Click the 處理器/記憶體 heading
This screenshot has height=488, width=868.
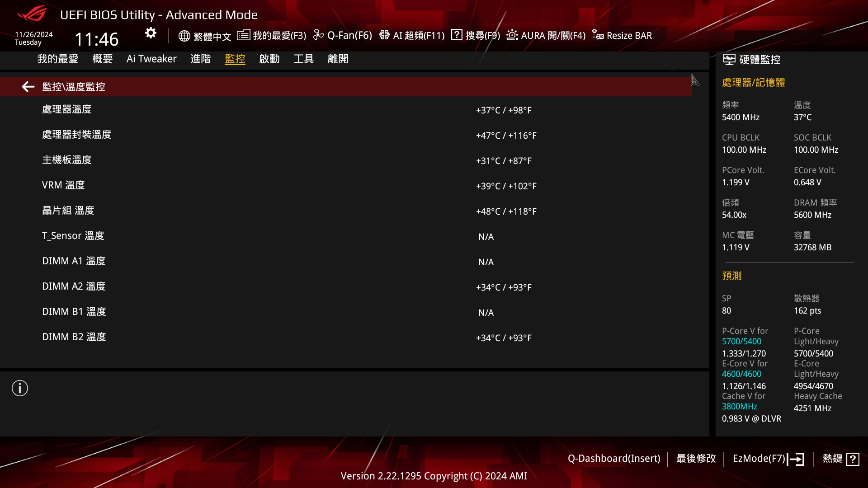754,83
